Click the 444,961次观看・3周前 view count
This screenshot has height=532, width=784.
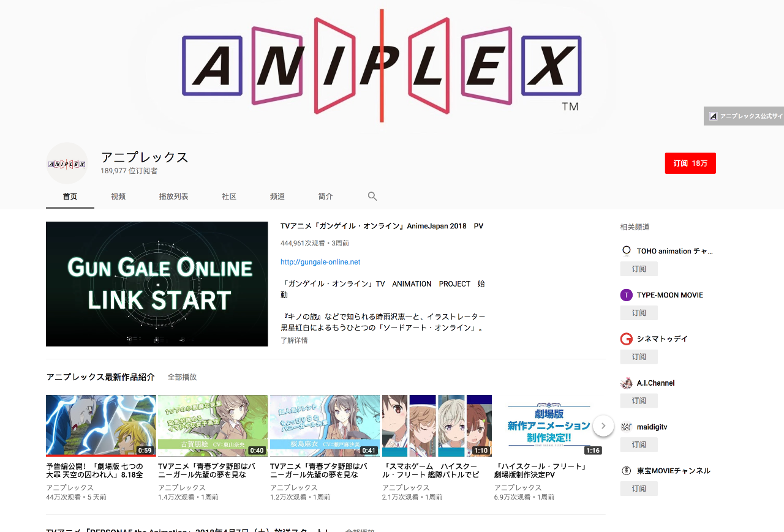pos(315,243)
